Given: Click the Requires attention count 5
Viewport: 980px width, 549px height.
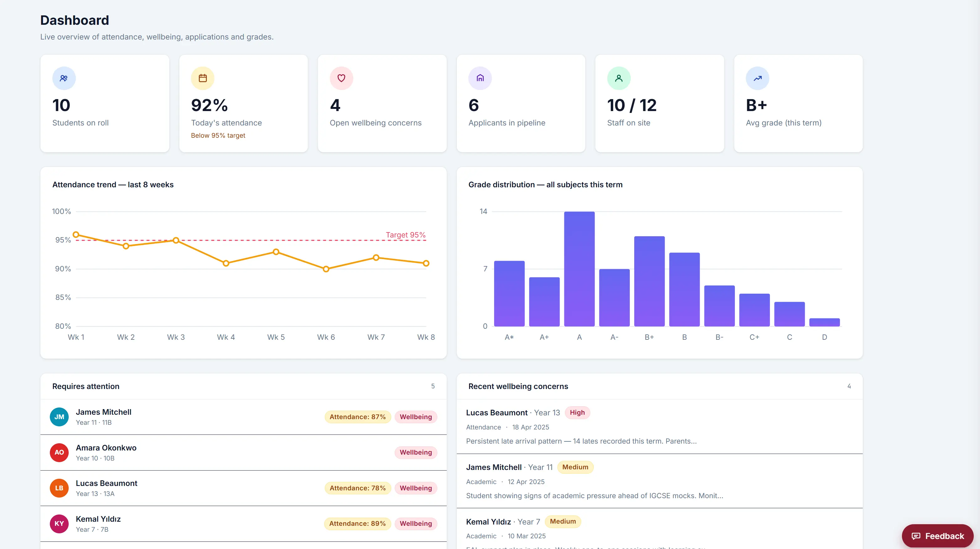Looking at the screenshot, I should 433,386.
